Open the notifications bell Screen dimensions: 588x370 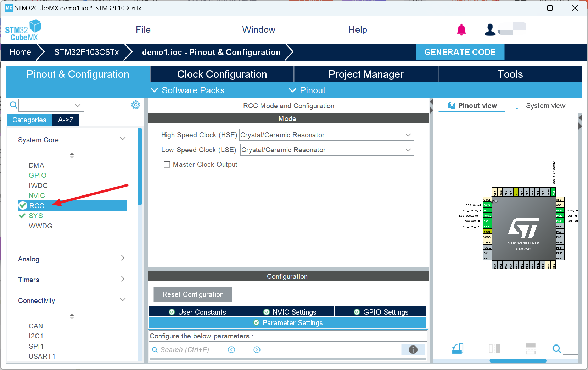coord(461,30)
